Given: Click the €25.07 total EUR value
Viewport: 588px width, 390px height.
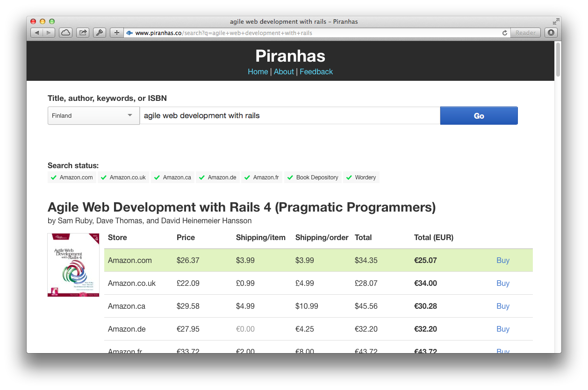Looking at the screenshot, I should [x=425, y=260].
